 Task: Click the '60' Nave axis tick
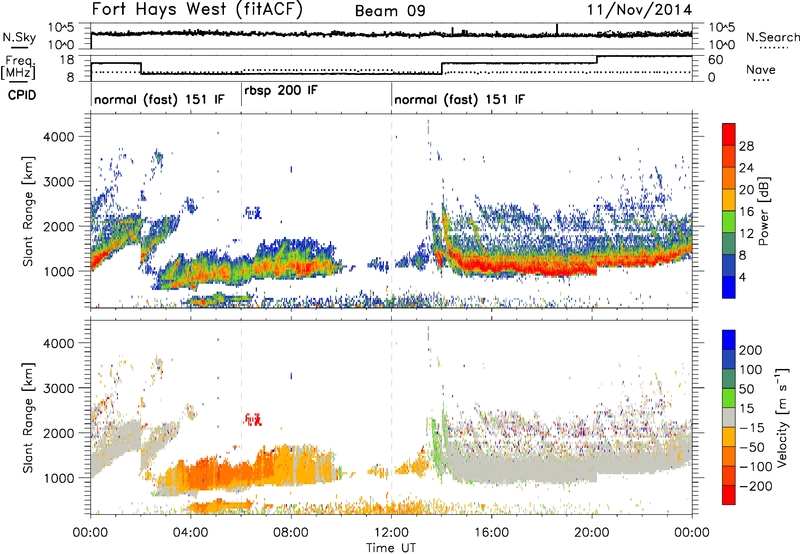click(x=716, y=60)
